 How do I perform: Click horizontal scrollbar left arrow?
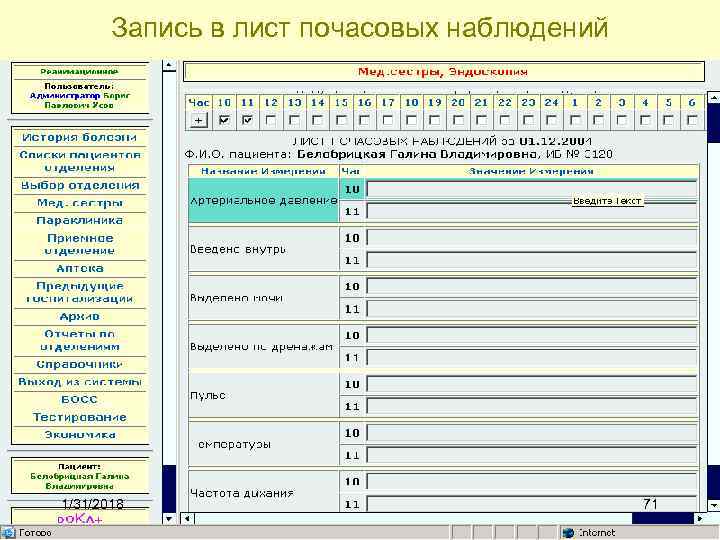coord(187,519)
